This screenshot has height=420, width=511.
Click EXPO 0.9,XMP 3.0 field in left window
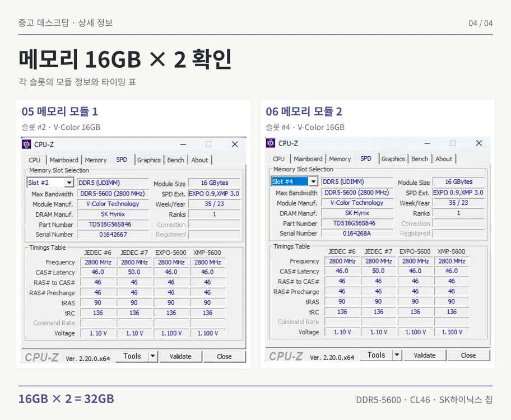pyautogui.click(x=215, y=194)
